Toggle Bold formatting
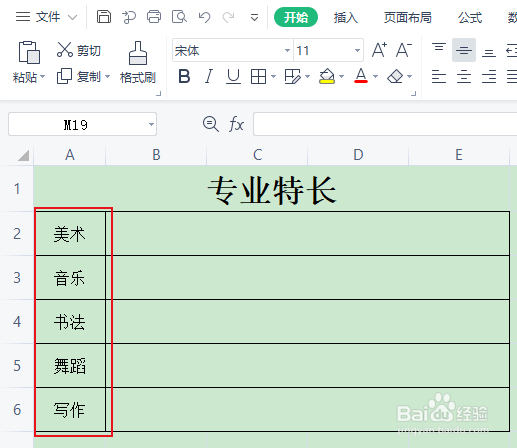 [184, 76]
